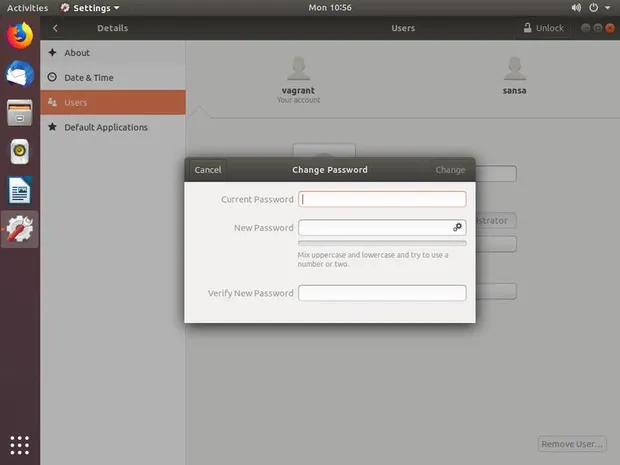
Task: Click the Unlock button
Action: click(544, 28)
